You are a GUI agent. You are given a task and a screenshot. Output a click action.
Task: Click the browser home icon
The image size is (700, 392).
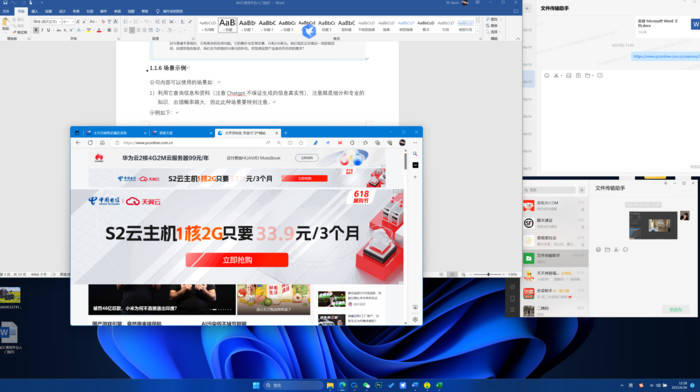(x=102, y=142)
